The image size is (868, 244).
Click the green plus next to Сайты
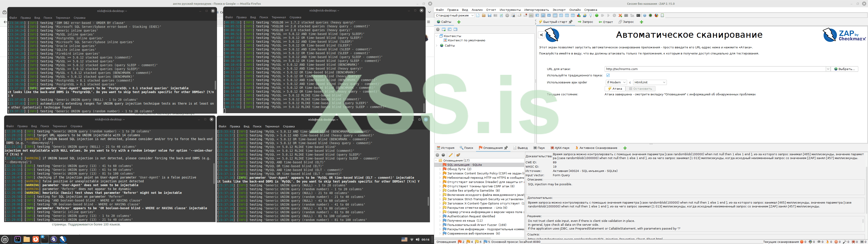pyautogui.click(x=459, y=22)
